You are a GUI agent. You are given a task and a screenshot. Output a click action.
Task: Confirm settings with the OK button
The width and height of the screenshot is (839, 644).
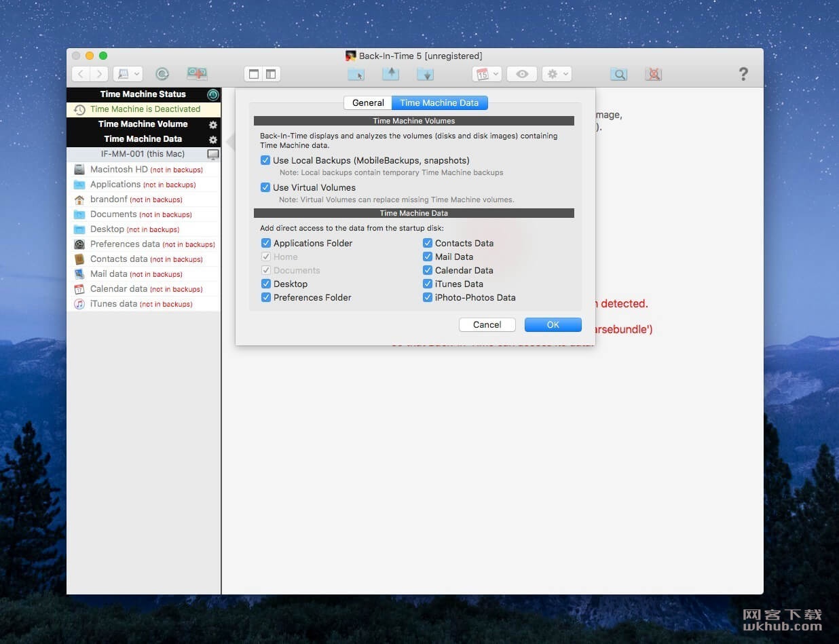click(553, 325)
